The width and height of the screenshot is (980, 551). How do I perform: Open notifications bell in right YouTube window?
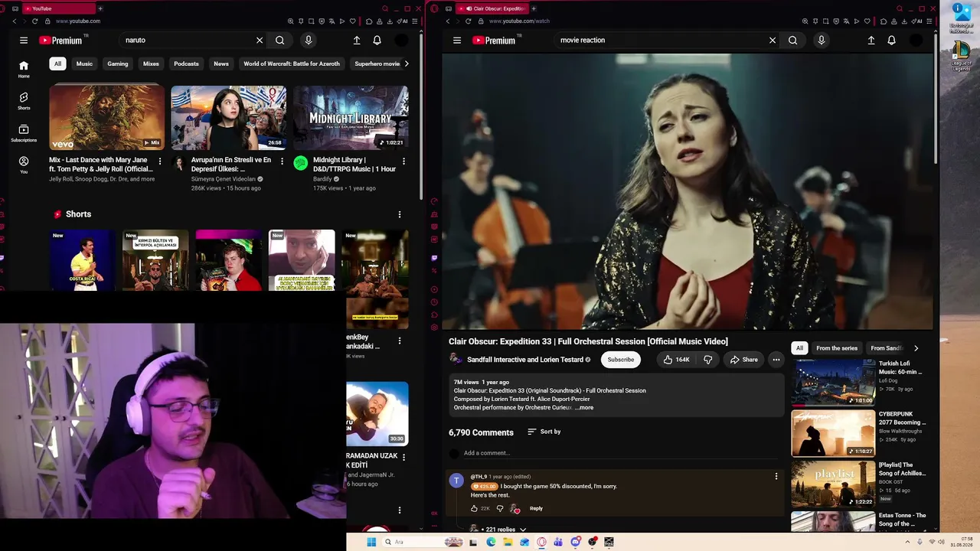(x=891, y=41)
